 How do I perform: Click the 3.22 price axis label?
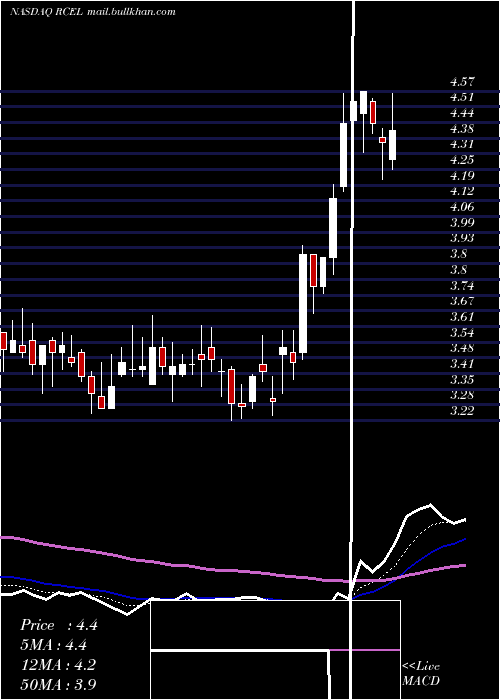click(462, 411)
